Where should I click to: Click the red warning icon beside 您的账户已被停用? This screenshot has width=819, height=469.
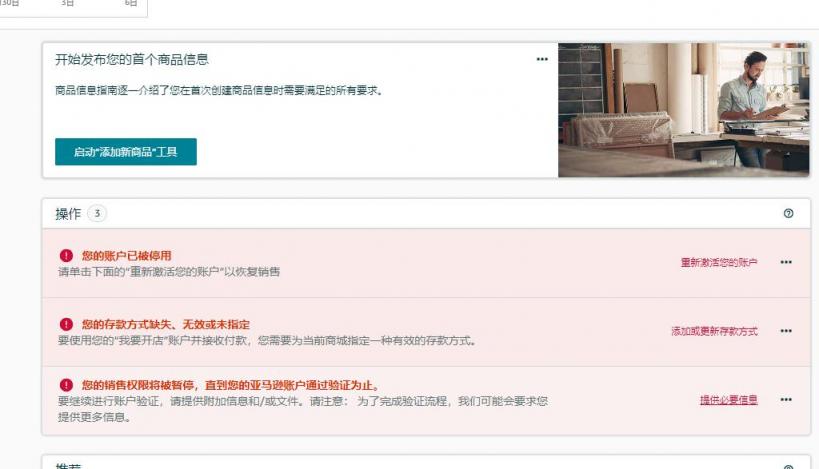point(66,256)
